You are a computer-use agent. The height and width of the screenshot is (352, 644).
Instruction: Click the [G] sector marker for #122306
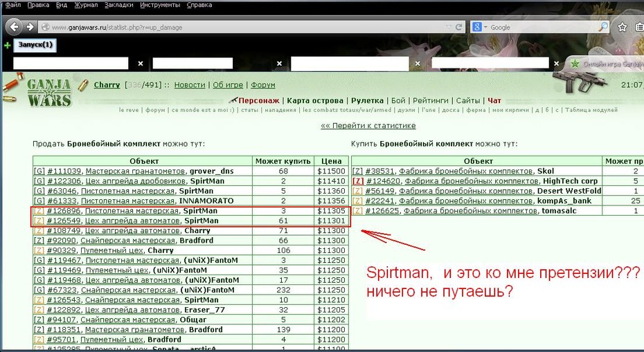[39, 181]
